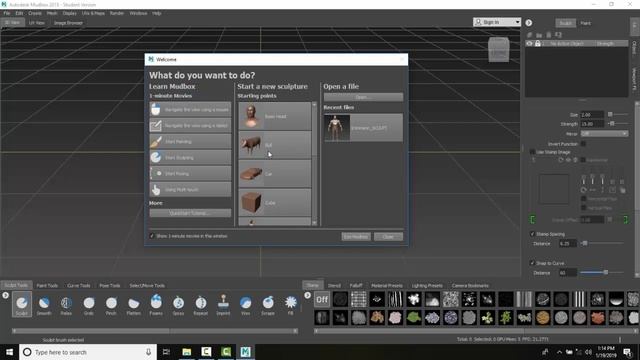Play the Using Multi-touch movie
The height and width of the screenshot is (360, 640).
point(190,189)
